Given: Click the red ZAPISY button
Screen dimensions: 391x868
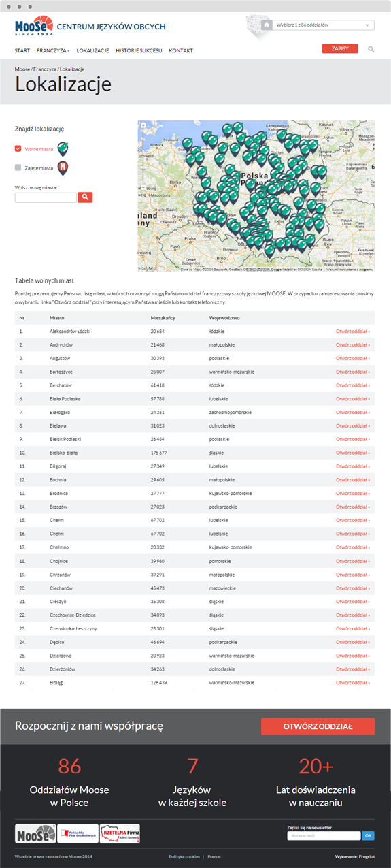Looking at the screenshot, I should point(340,49).
